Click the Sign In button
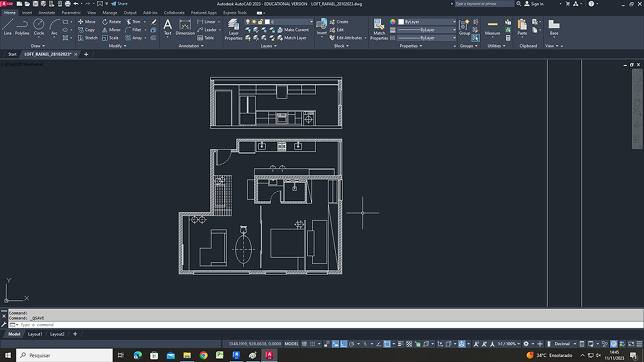The image size is (644, 362). tap(534, 4)
